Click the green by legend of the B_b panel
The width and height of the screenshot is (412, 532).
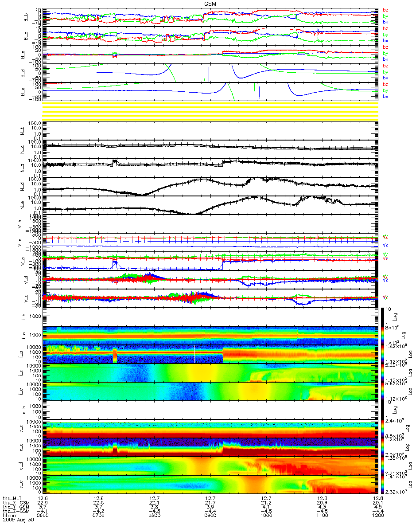coord(385,16)
